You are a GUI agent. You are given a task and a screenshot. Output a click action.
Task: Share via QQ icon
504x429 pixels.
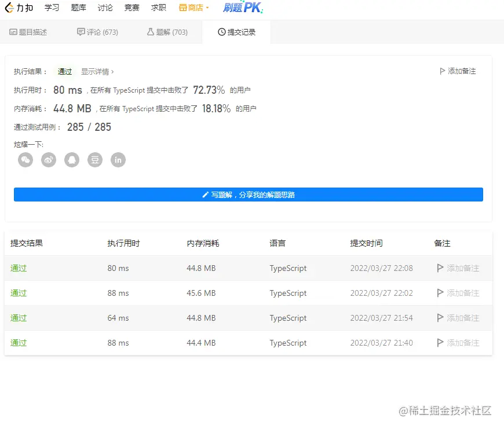click(x=72, y=160)
